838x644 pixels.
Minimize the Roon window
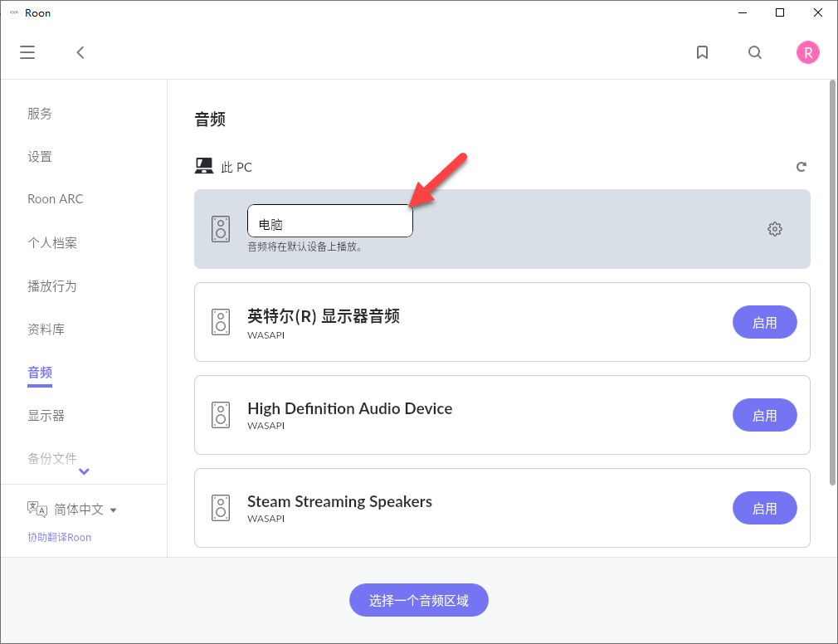point(743,12)
